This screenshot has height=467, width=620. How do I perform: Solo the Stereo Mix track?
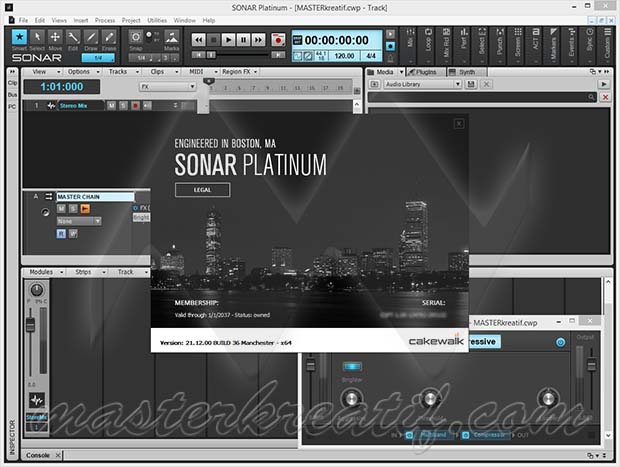click(x=123, y=106)
